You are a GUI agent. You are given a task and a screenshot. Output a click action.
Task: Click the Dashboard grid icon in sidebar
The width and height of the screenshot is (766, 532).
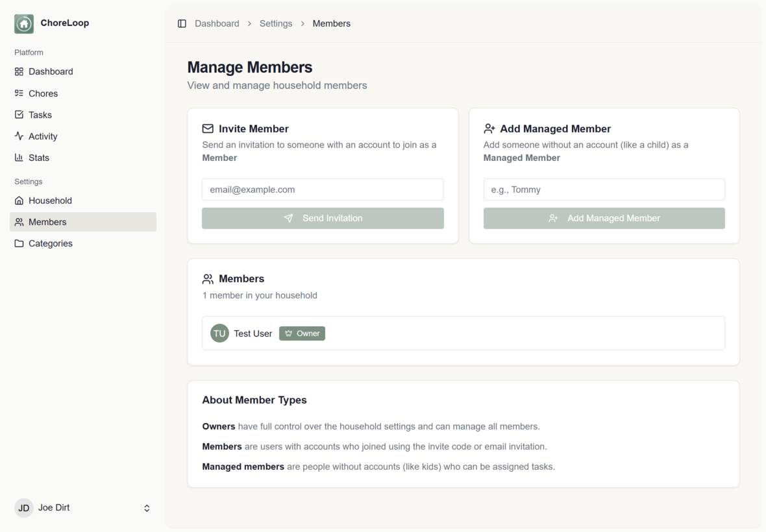point(19,72)
